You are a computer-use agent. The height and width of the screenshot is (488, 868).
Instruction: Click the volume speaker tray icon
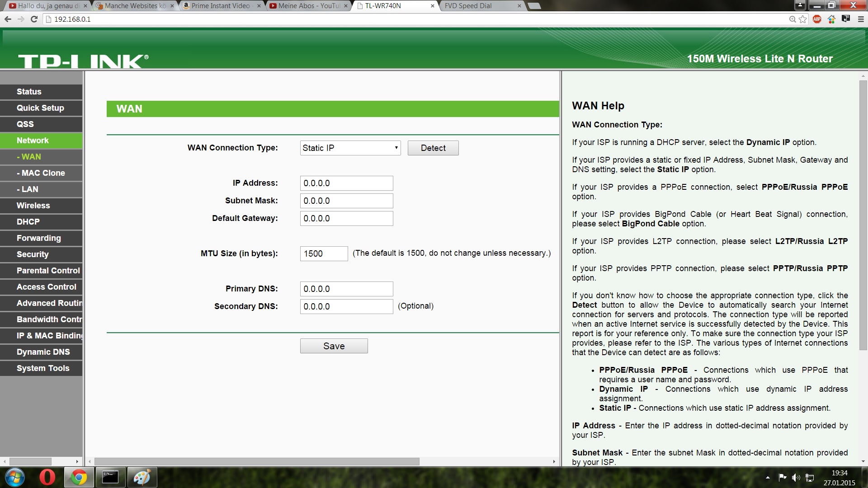(796, 478)
